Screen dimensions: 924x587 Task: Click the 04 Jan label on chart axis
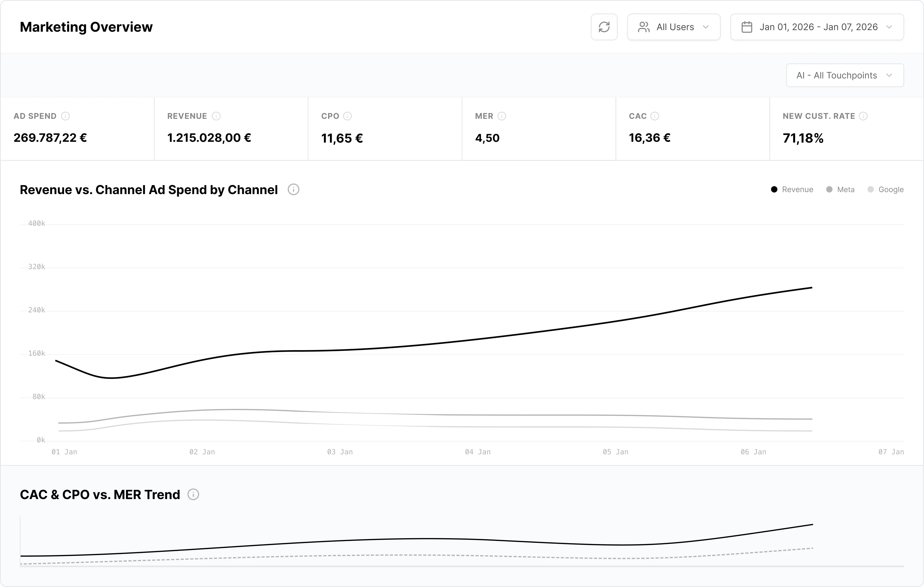477,452
